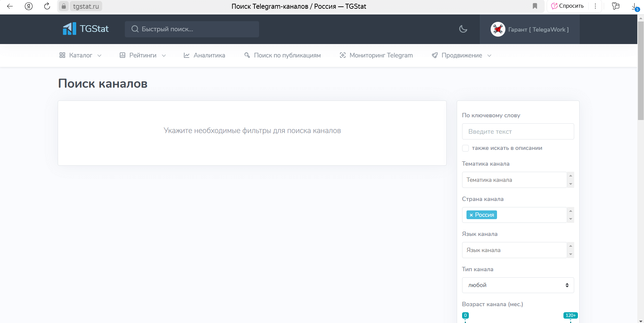Screen dimensions: 644x323
Task: Click the keyword Введите текст field
Action: (518, 131)
